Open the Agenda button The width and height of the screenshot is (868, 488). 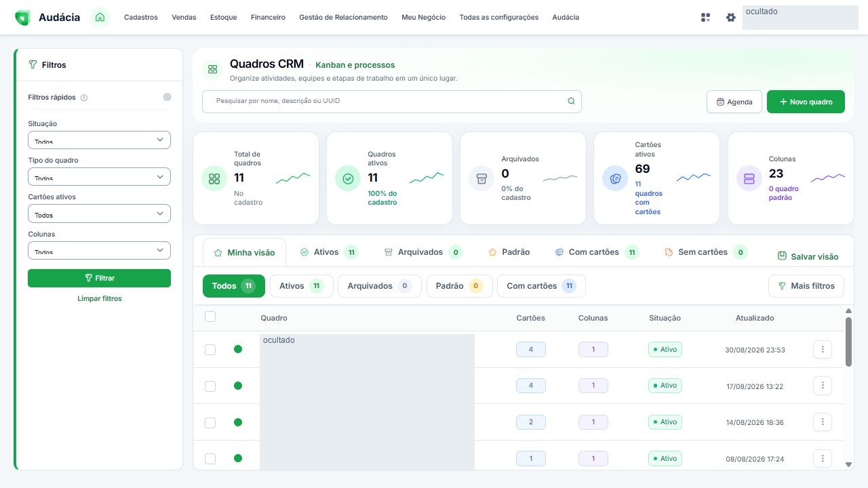pos(734,102)
